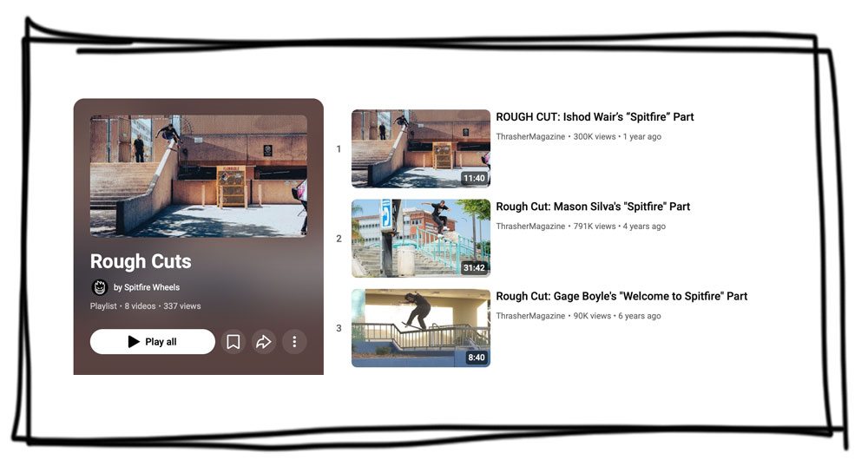Click title "Gage Boyle's Welcome to Spitfire Part"
This screenshot has height=473, width=868.
[x=621, y=296]
